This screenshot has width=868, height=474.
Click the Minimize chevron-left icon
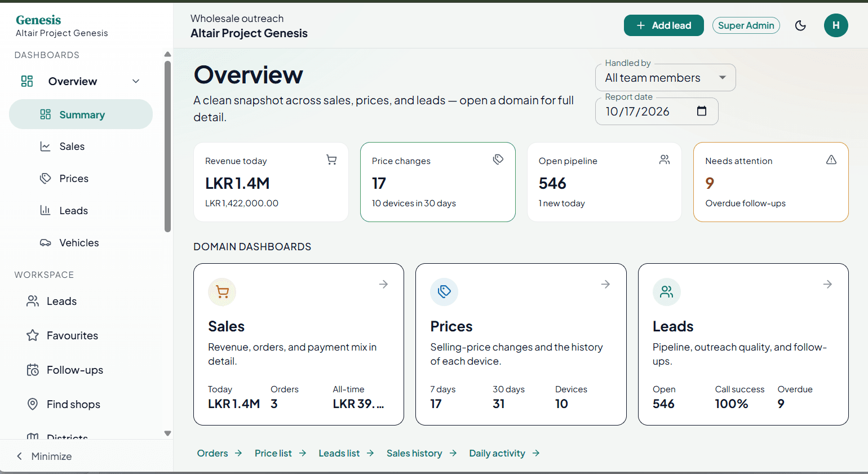point(20,457)
